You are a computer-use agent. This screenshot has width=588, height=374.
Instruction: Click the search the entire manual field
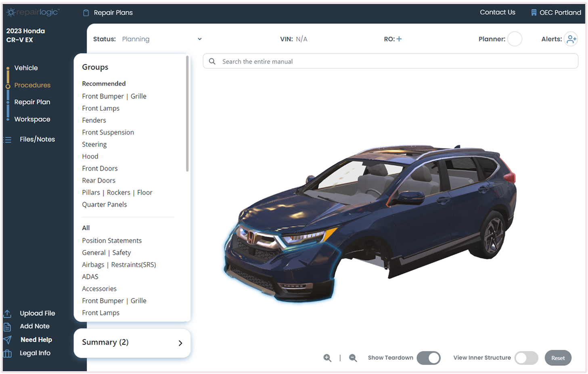pos(390,61)
